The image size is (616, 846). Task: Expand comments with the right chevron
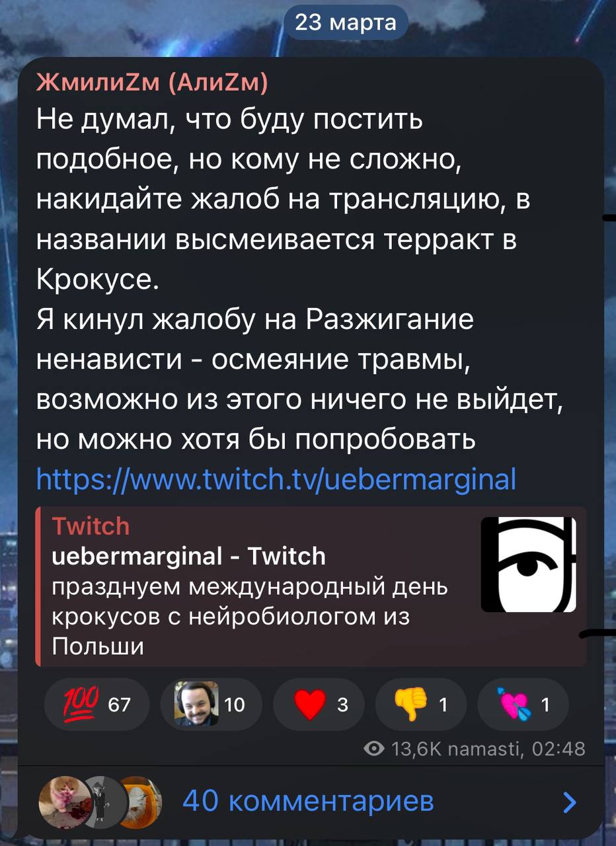coord(568,802)
